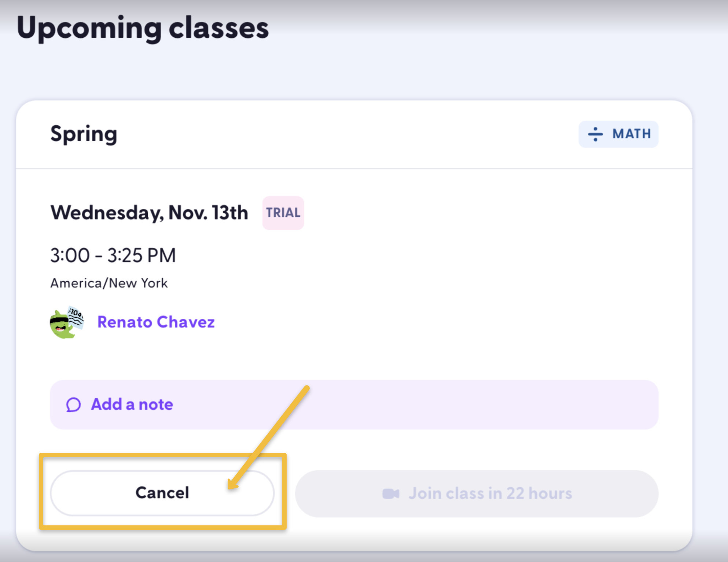Click the Cancel button
This screenshot has height=562, width=728.
(x=162, y=493)
